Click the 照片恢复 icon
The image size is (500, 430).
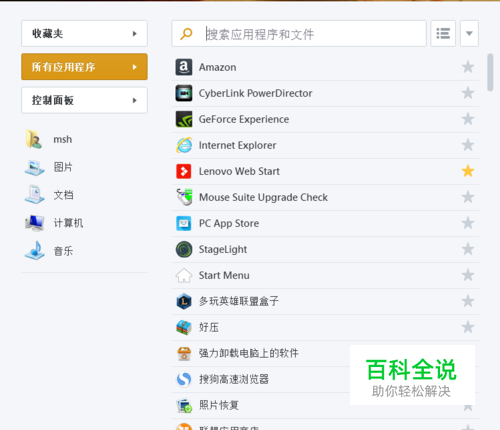[x=184, y=405]
